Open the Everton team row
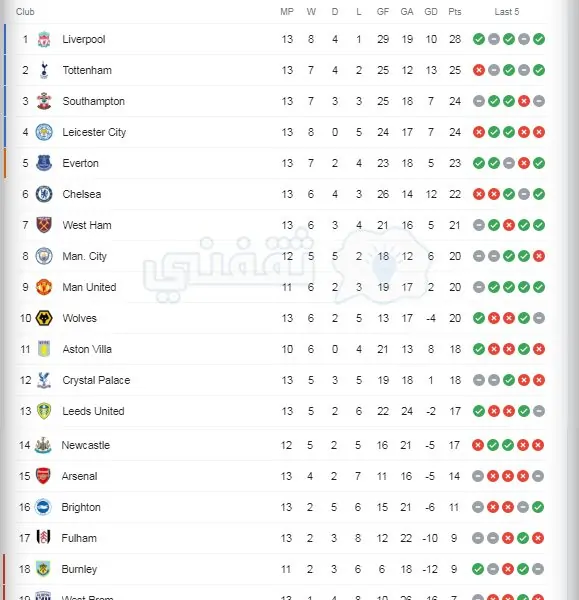Screen dimensions: 579x600 click(x=282, y=163)
